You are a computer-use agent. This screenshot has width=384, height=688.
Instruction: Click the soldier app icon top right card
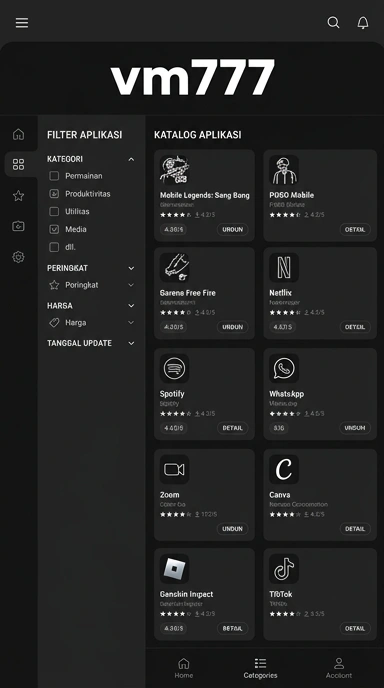(284, 170)
